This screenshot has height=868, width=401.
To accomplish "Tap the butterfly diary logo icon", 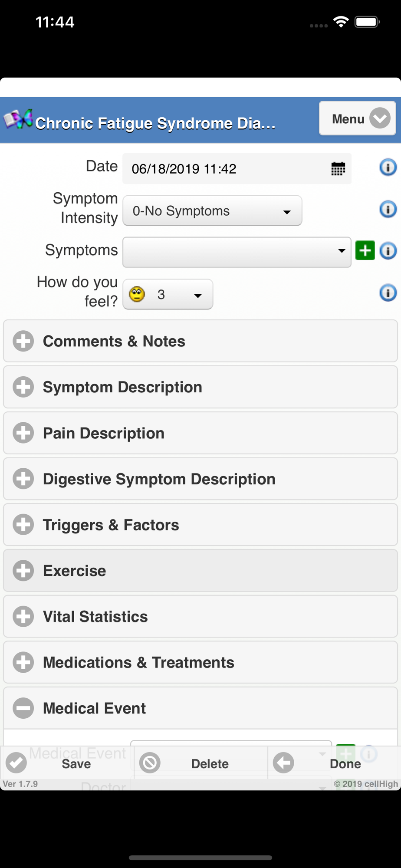I will point(18,119).
